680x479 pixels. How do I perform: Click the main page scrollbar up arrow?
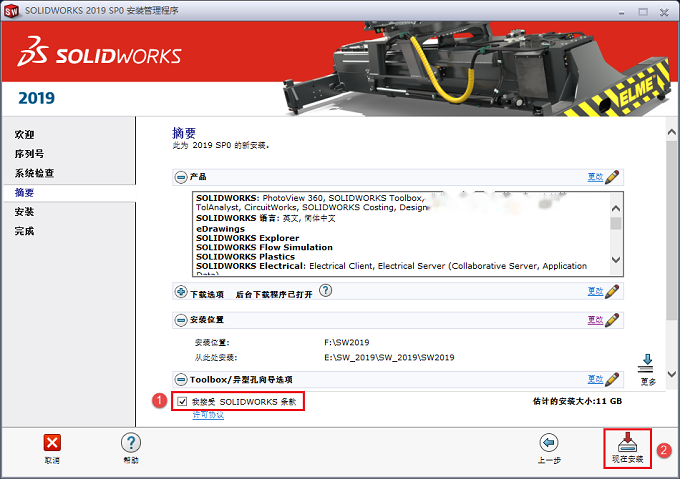point(672,132)
